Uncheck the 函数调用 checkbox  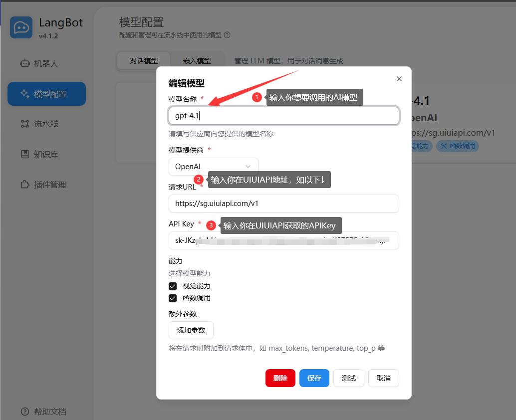pos(173,298)
